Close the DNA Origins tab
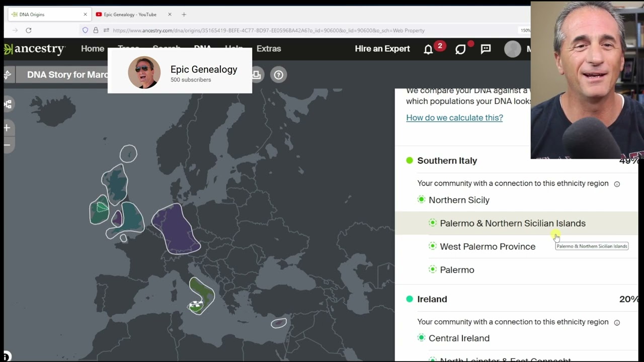Viewport: 644px width, 362px height. pos(85,15)
